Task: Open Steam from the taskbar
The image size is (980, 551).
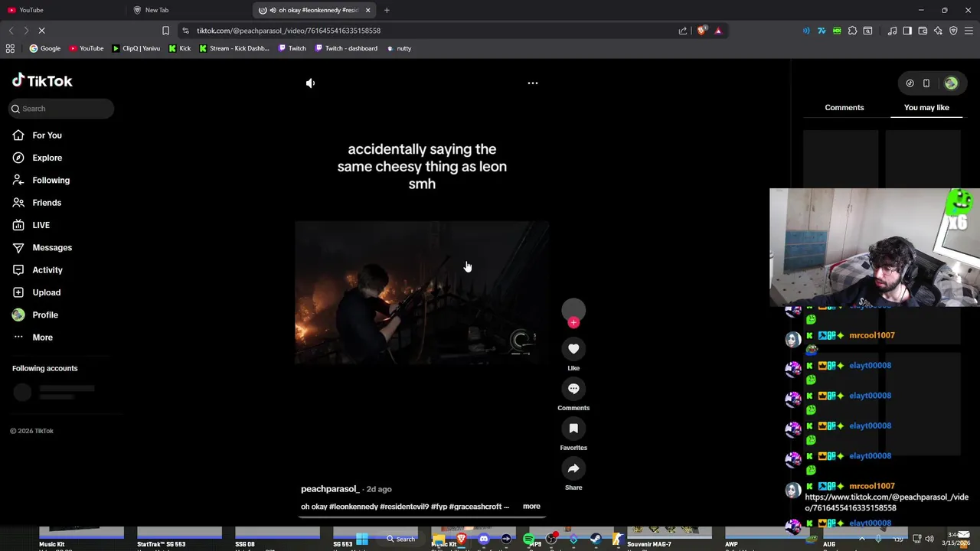Action: pos(596,539)
